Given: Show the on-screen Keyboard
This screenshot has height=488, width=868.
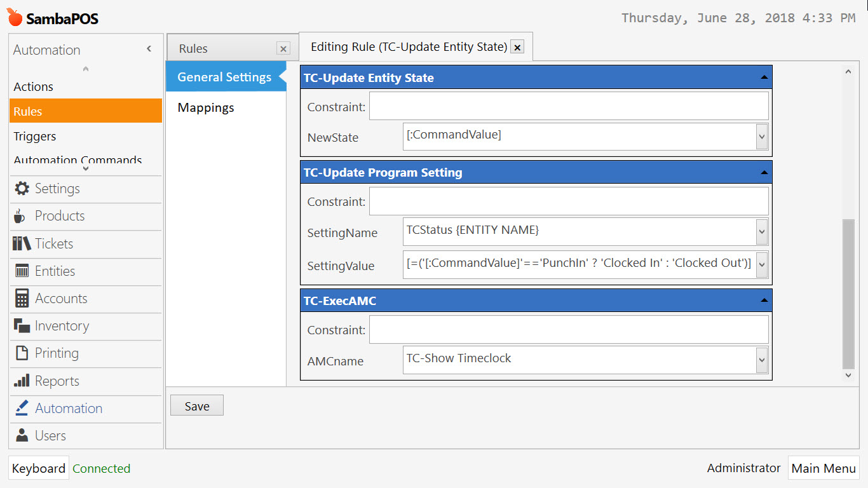Looking at the screenshot, I should (38, 468).
